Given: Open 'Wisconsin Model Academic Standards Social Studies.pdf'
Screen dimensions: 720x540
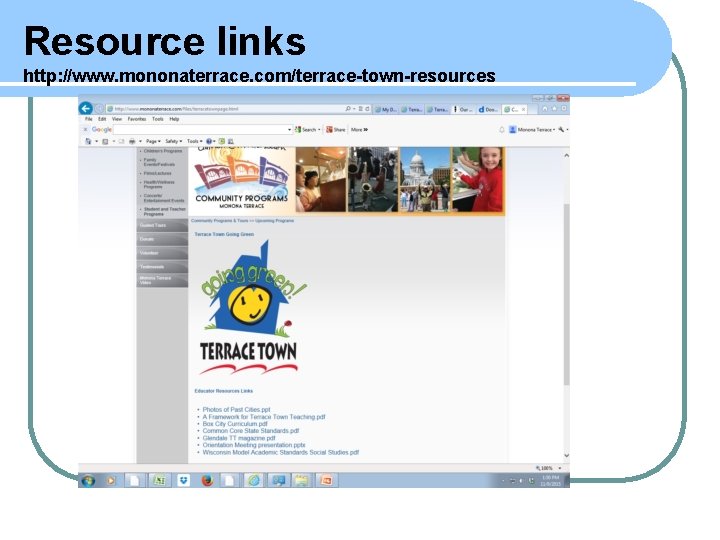Looking at the screenshot, I should click(281, 452).
